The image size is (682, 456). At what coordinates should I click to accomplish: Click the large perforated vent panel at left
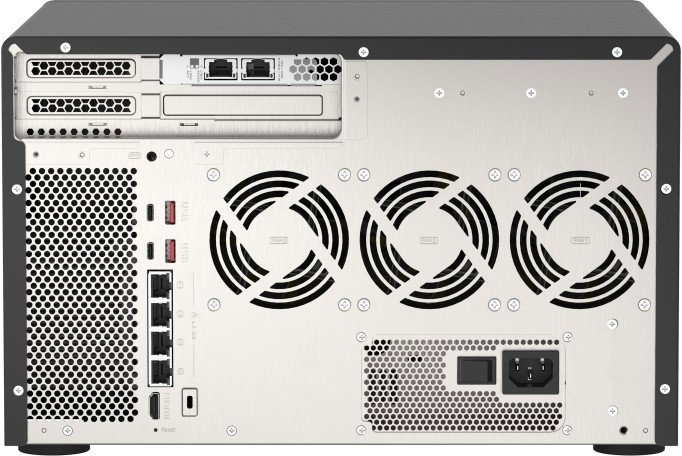82,295
